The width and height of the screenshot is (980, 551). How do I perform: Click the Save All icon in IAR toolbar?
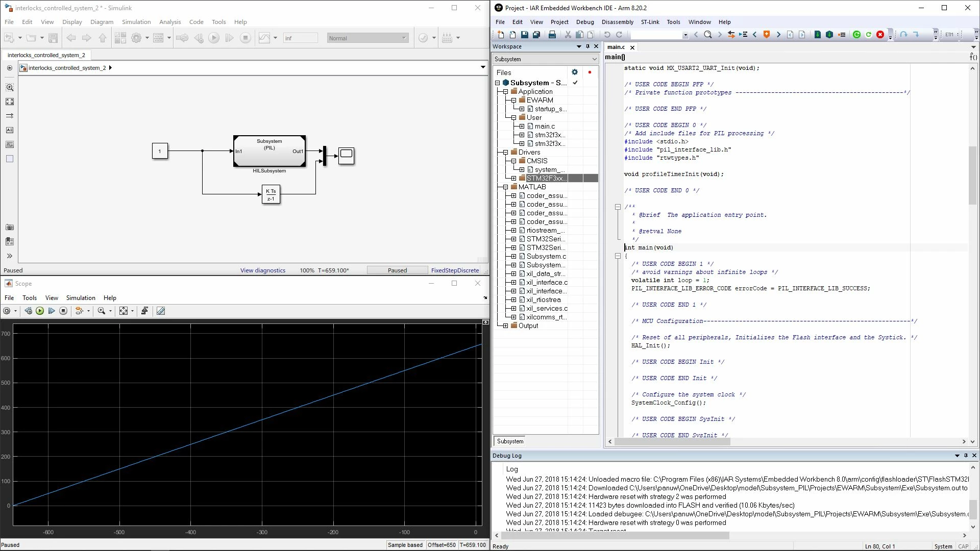(x=536, y=35)
